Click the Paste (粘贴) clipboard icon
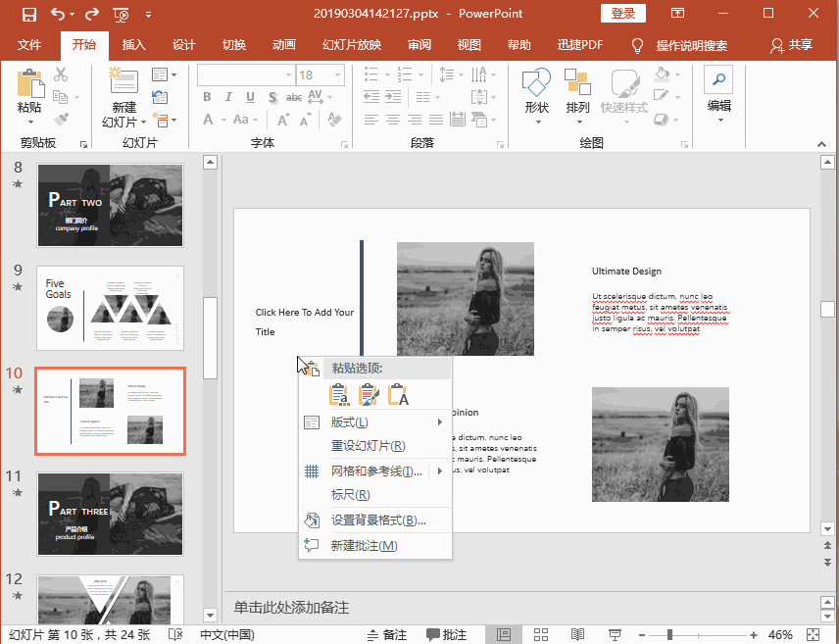The width and height of the screenshot is (839, 644). pos(29,83)
